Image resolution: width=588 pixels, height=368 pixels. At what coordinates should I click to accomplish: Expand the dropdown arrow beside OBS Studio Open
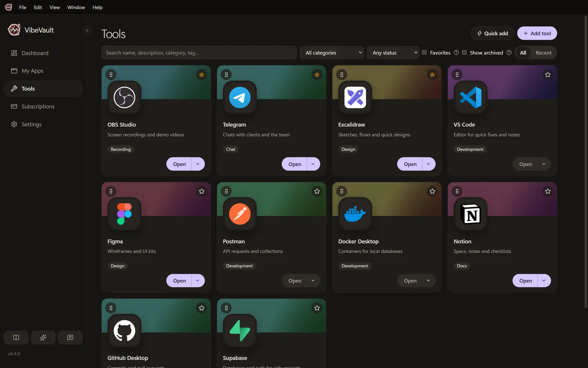(198, 164)
